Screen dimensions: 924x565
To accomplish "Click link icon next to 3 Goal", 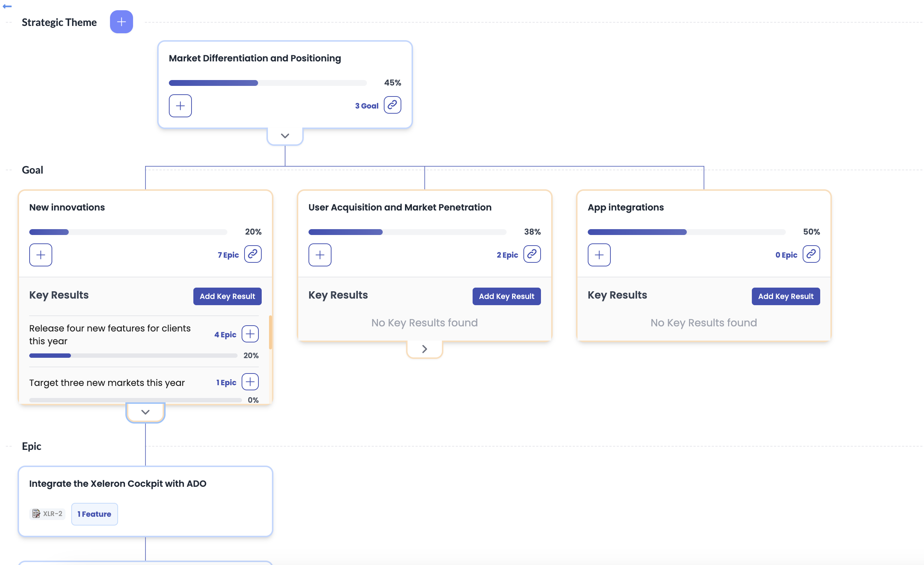I will [392, 105].
